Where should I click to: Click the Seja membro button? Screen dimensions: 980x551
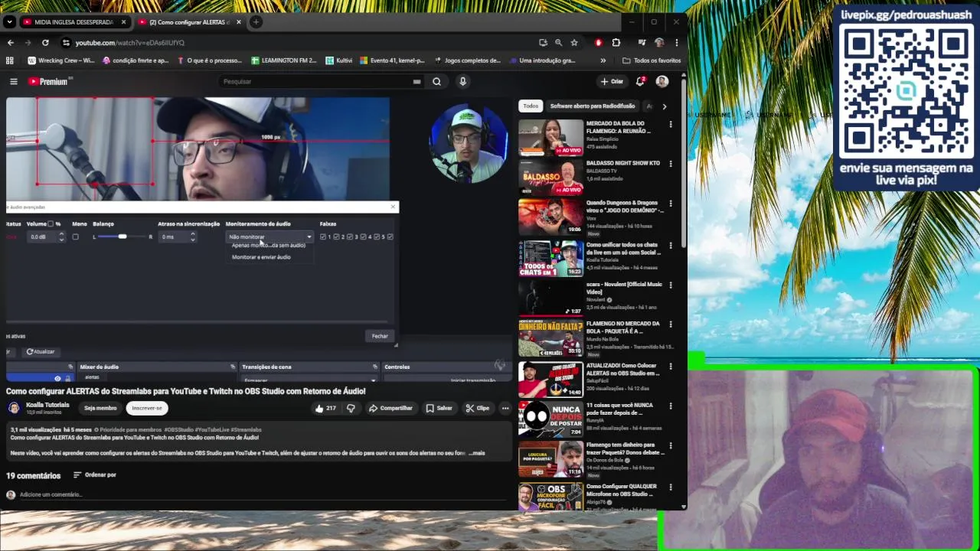click(x=100, y=408)
